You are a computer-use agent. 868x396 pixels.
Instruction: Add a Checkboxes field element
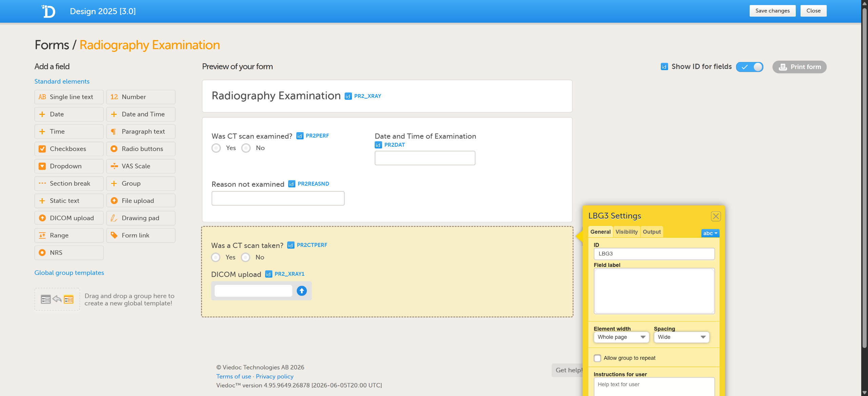(69, 149)
